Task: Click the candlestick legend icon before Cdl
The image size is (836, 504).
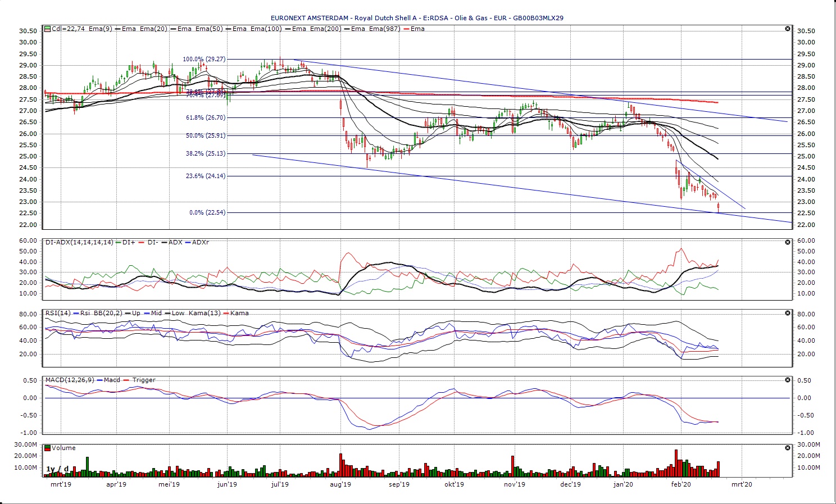Action: [x=48, y=29]
